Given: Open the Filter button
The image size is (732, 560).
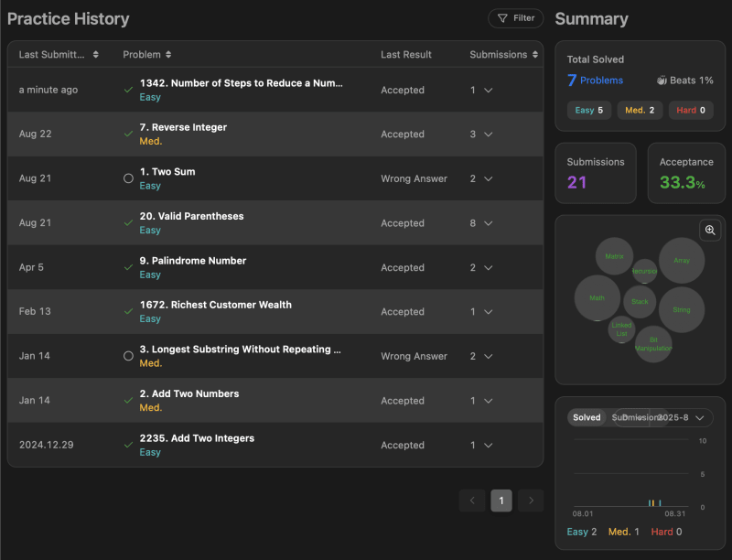Looking at the screenshot, I should pyautogui.click(x=516, y=18).
